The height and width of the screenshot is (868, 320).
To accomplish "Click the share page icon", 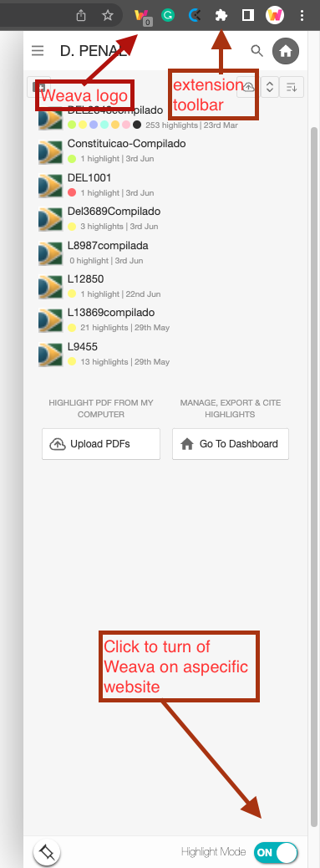I will coord(81,16).
